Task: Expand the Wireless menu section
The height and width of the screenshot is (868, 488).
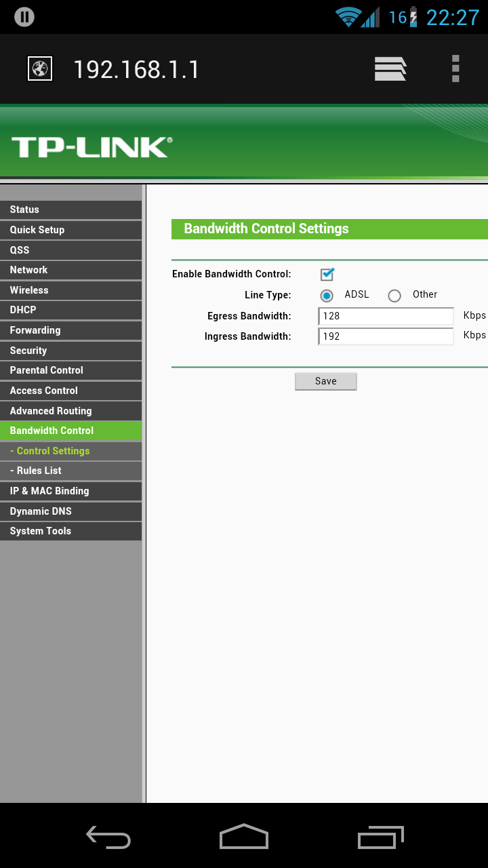Action: (x=70, y=290)
